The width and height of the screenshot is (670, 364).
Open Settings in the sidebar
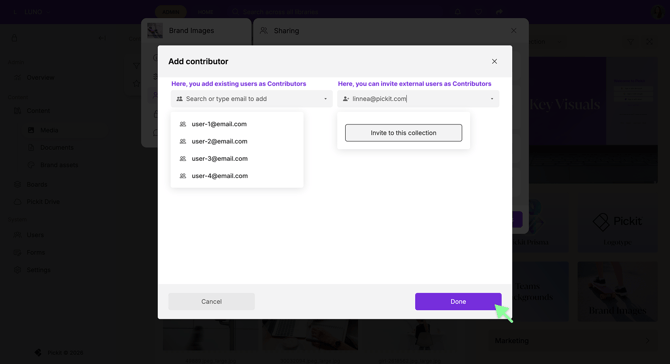coord(38,270)
